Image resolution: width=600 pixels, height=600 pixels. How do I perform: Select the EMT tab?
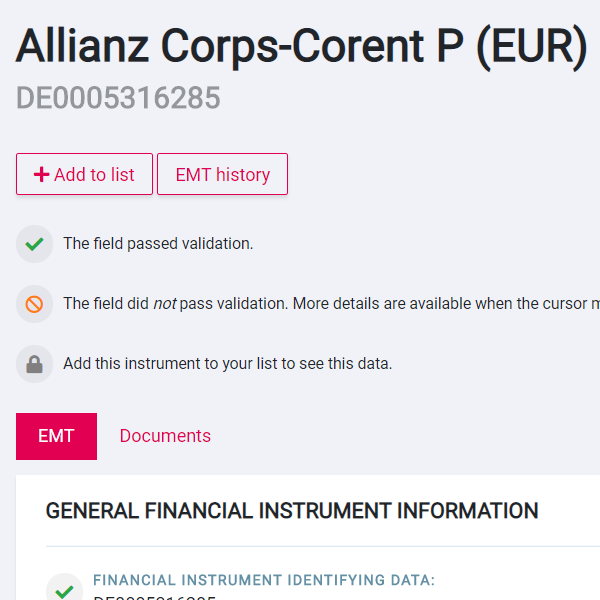click(x=56, y=436)
